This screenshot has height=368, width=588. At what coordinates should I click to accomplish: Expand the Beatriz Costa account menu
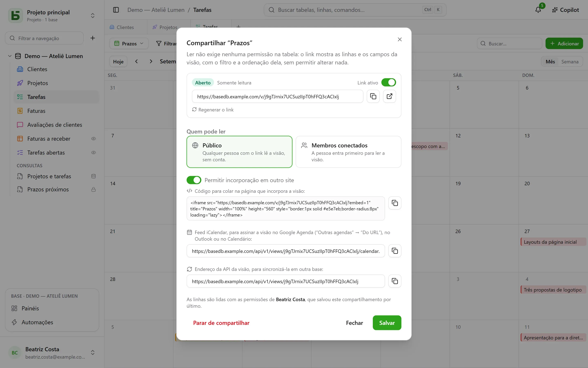[52, 352]
